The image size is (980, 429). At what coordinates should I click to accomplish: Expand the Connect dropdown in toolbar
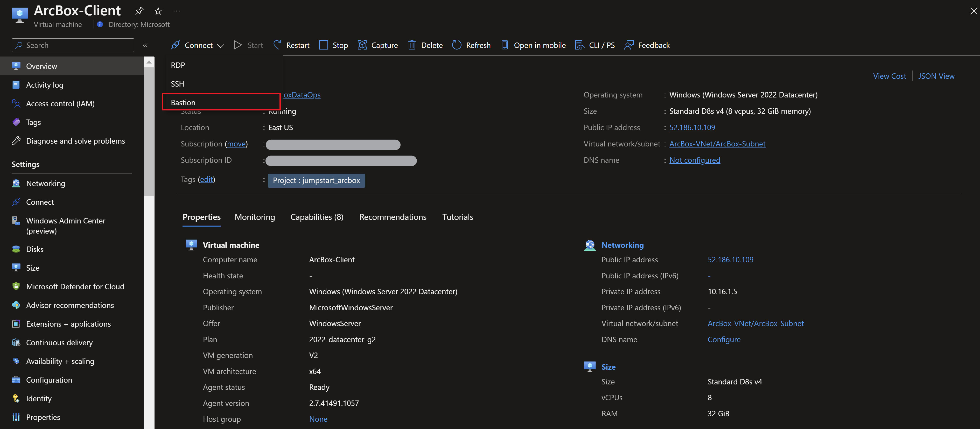(198, 45)
